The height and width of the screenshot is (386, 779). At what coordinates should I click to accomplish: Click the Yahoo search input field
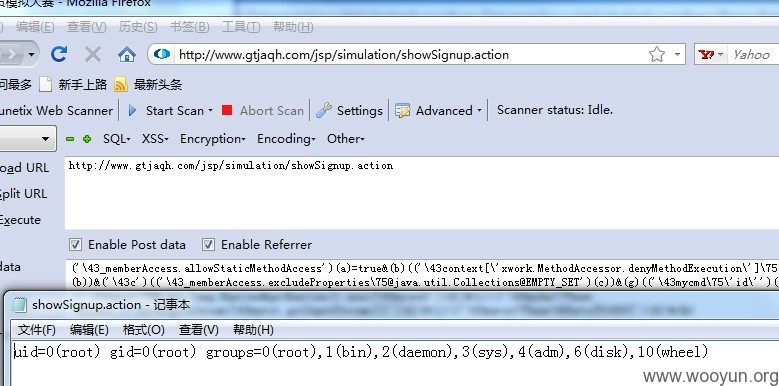pyautogui.click(x=754, y=54)
